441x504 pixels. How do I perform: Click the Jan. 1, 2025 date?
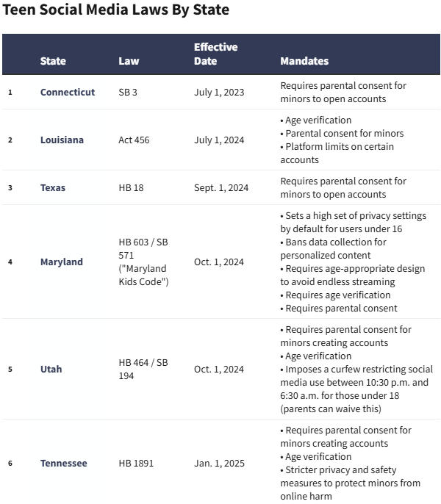219,464
